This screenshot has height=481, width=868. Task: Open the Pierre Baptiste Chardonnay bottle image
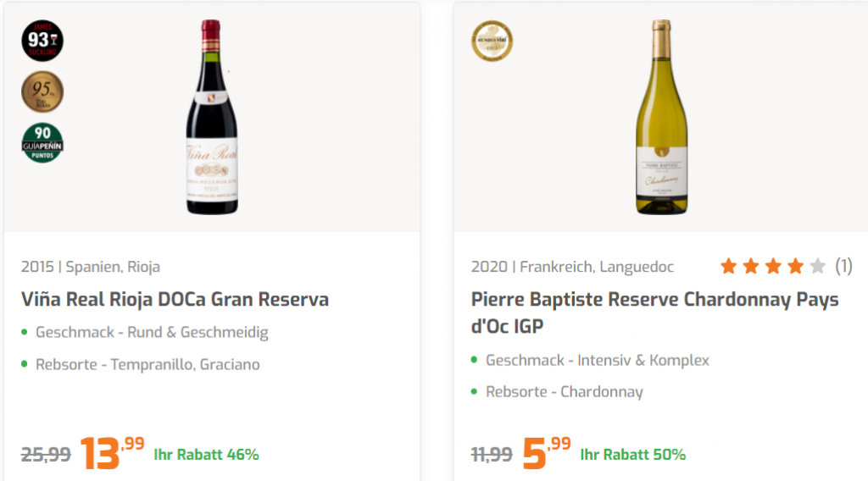click(662, 117)
